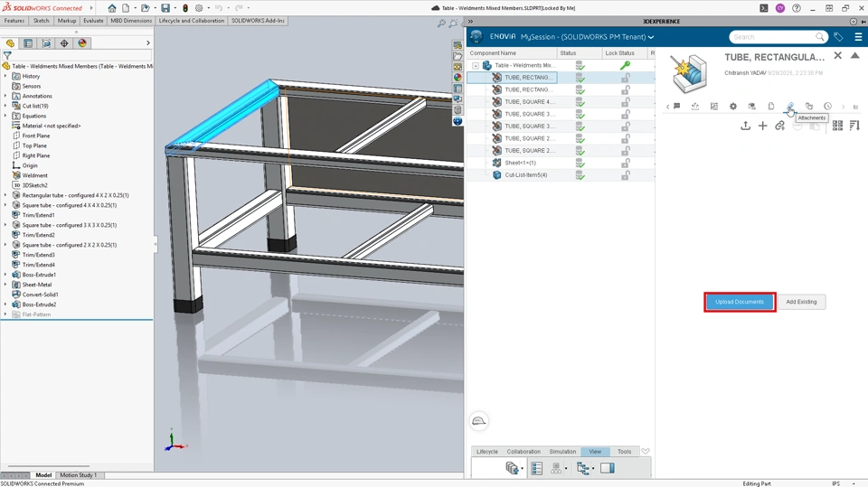868x487 pixels.
Task: Open the hamburger menu in ENOVIA header
Action: pos(858,37)
